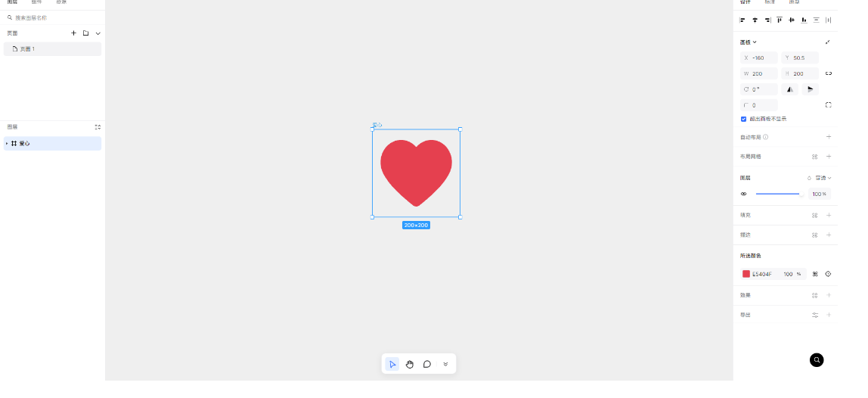The image size is (868, 398).
Task: Select the move/pointer tool in bottom toolbar
Action: pyautogui.click(x=392, y=364)
